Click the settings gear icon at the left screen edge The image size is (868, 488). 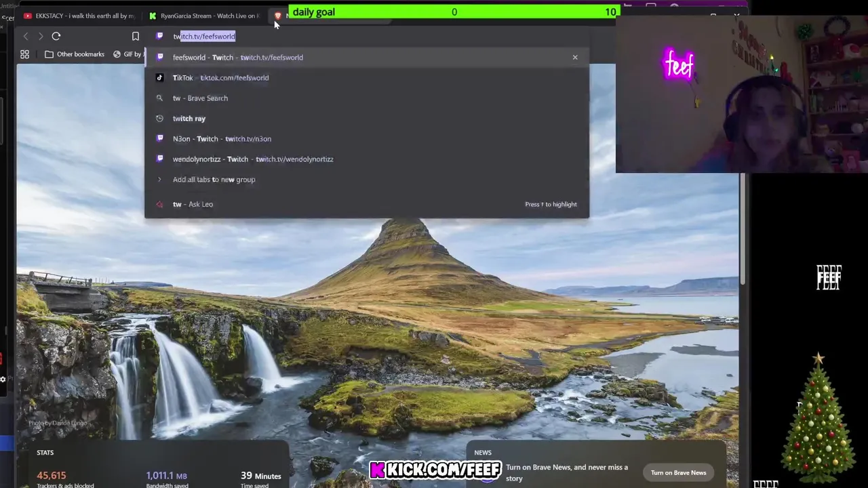[3, 379]
